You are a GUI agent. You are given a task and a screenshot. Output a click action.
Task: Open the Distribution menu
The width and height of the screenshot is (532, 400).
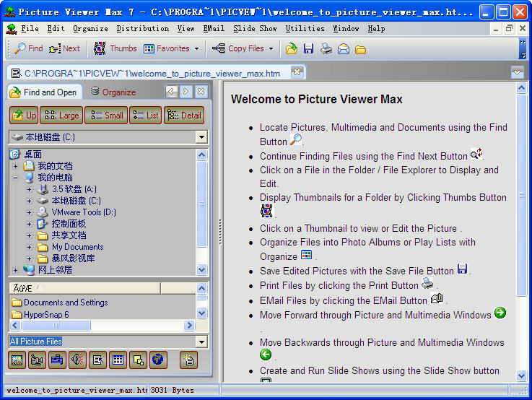tap(142, 28)
